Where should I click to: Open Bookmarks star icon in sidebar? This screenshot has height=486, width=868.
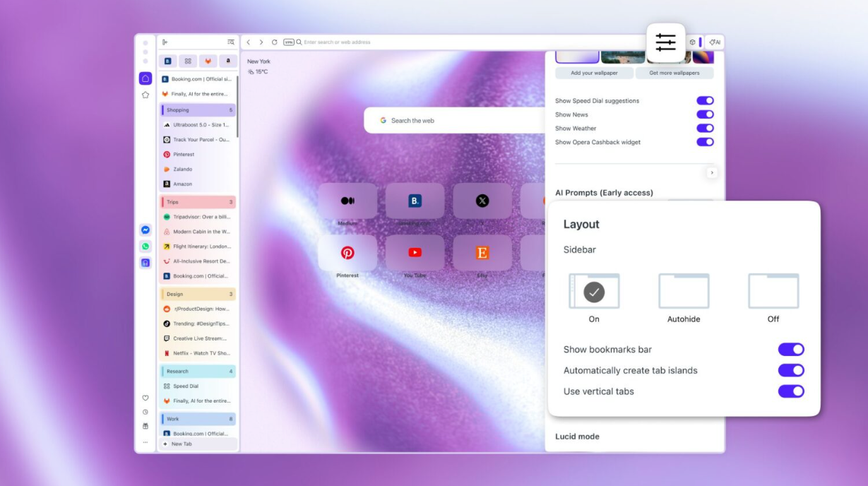coord(145,95)
